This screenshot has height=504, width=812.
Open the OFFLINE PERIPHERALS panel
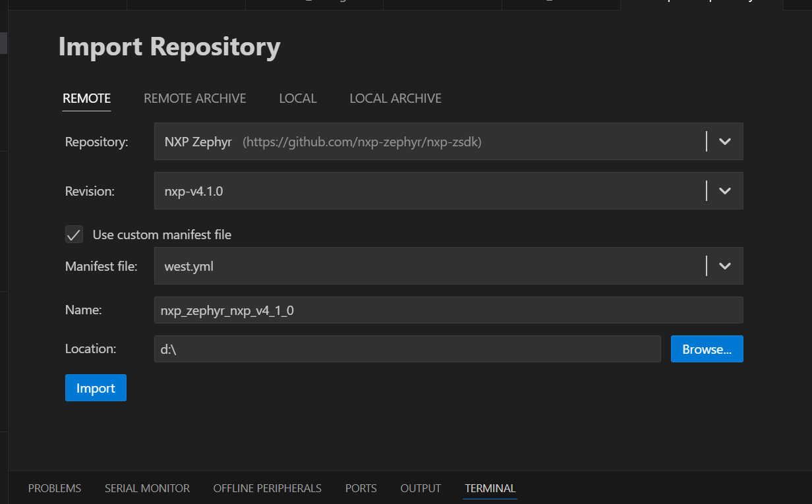pos(267,488)
